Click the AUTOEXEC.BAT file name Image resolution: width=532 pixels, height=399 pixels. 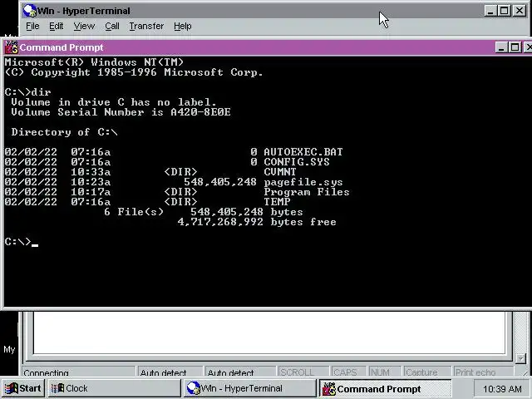(x=303, y=151)
